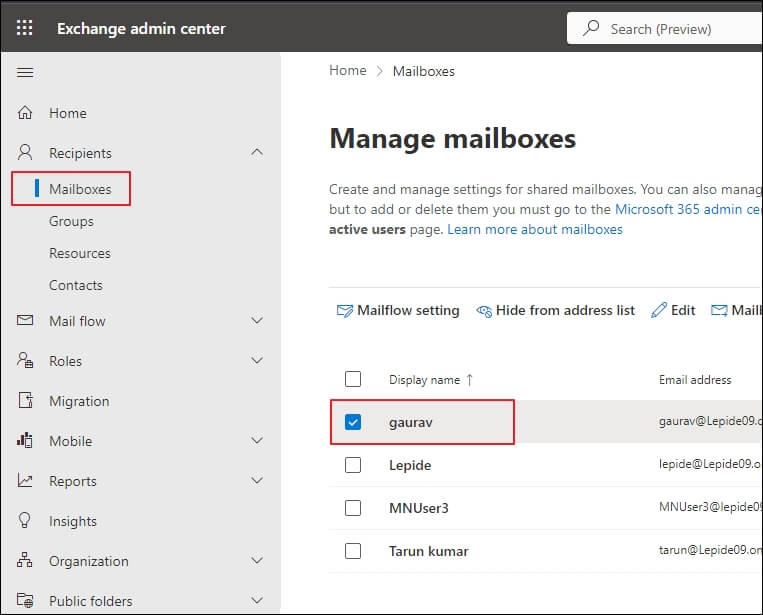Viewport: 763px width, 615px height.
Task: Open the Learn more about mailboxes link
Action: click(535, 229)
